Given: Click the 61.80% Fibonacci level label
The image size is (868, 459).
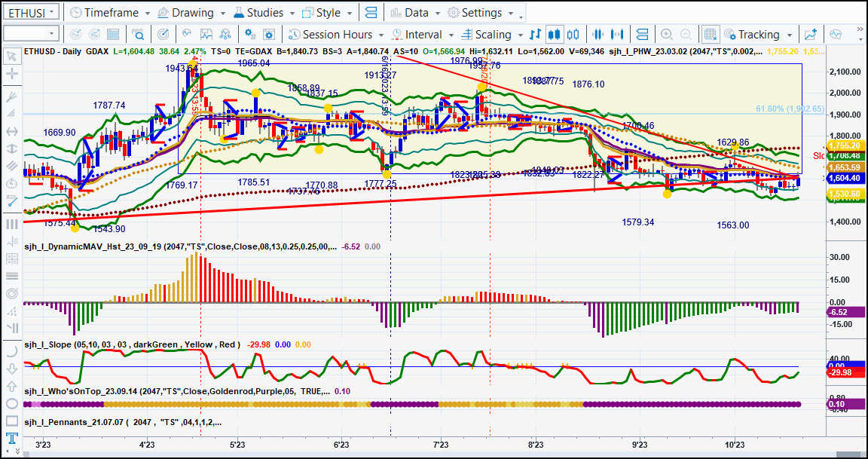Looking at the screenshot, I should click(790, 109).
